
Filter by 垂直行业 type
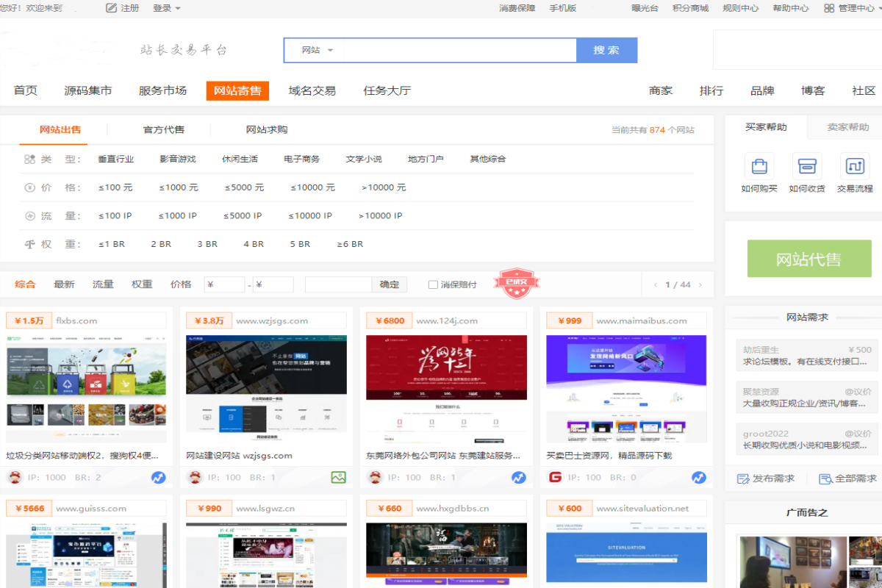116,159
